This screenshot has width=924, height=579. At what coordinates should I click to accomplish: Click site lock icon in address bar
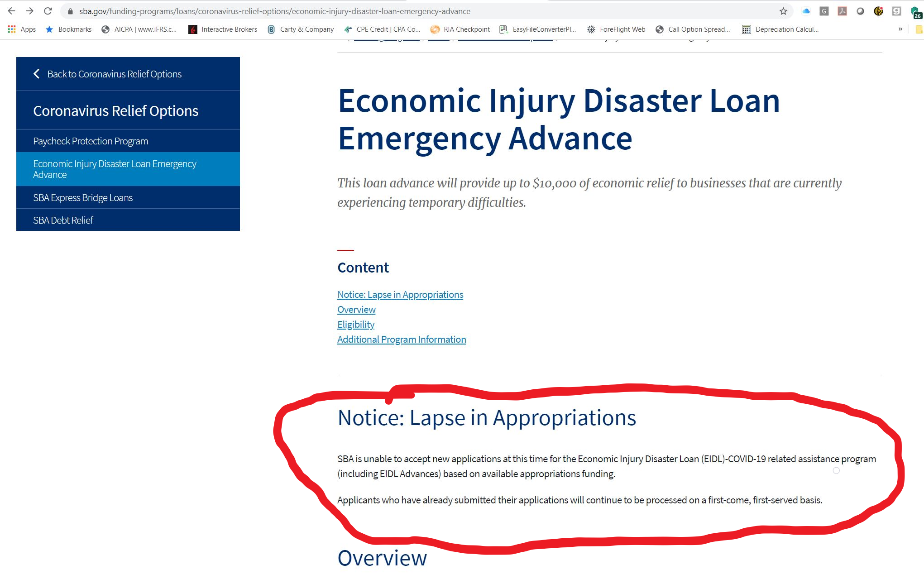[x=70, y=11]
